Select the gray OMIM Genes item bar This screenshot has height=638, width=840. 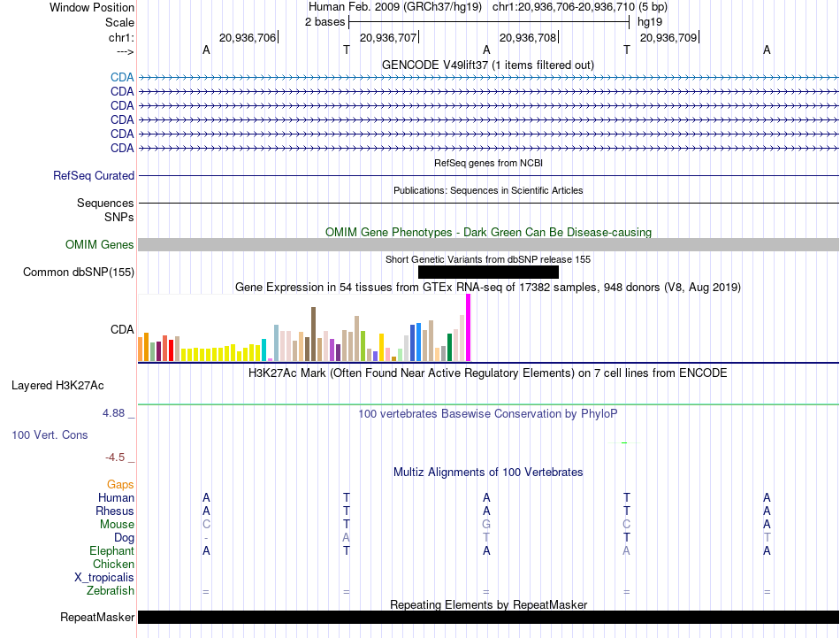coord(488,244)
